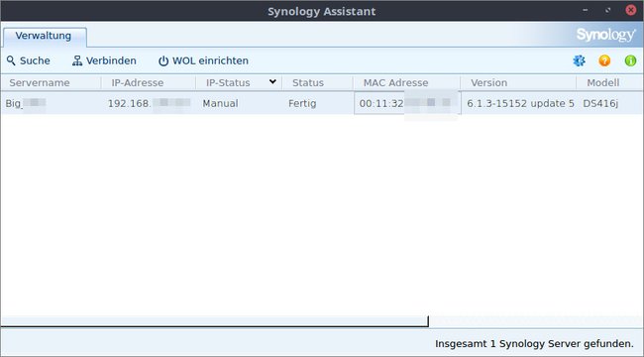This screenshot has height=357, width=644.
Task: Select the server name cell starting with Big
Action: (51, 103)
